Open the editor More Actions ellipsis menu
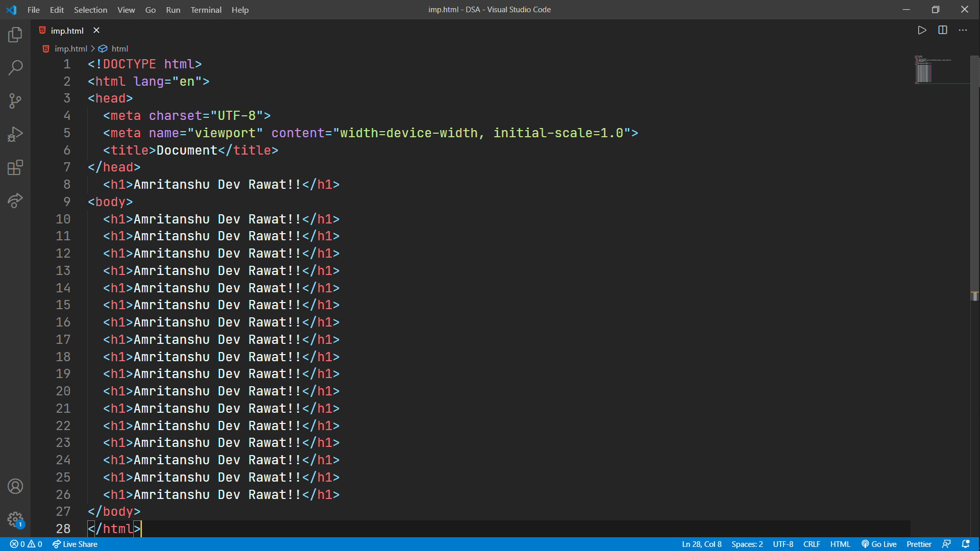This screenshot has width=980, height=551. [963, 30]
